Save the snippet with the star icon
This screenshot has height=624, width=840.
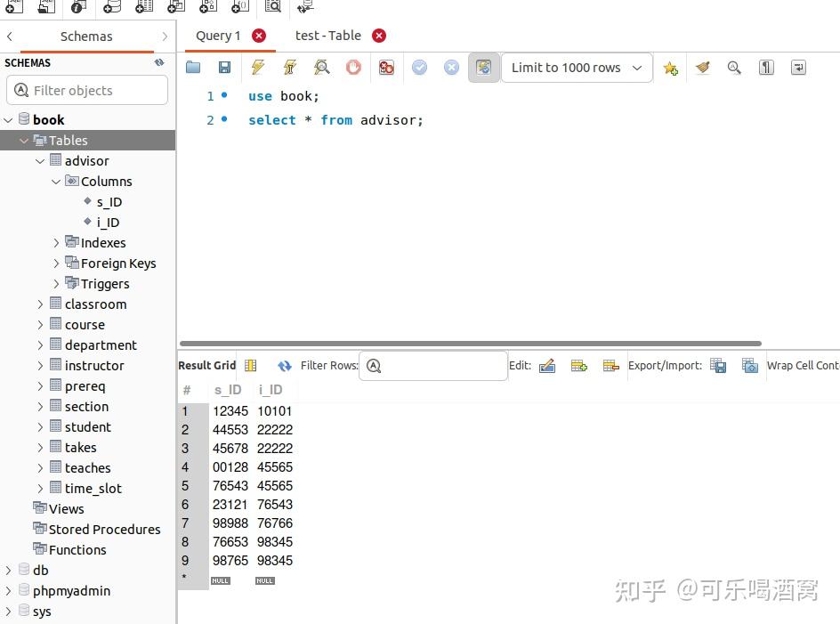[670, 67]
